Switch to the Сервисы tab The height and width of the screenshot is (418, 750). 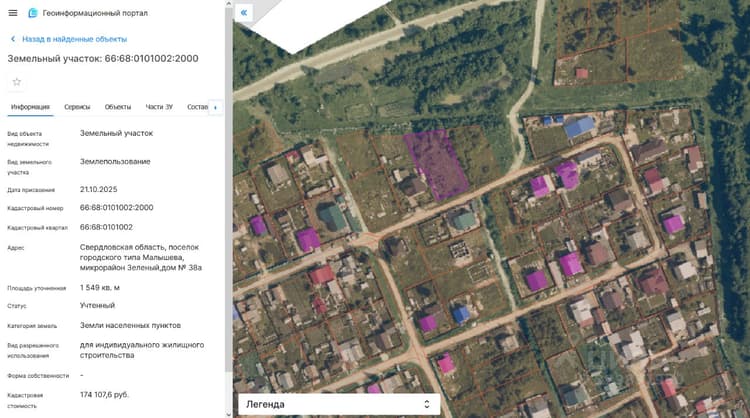click(77, 107)
